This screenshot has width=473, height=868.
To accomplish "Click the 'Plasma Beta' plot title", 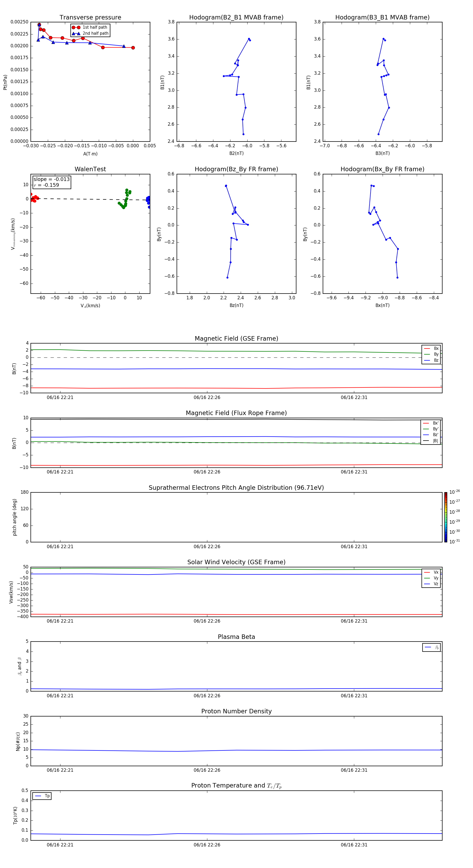I will tap(236, 637).
